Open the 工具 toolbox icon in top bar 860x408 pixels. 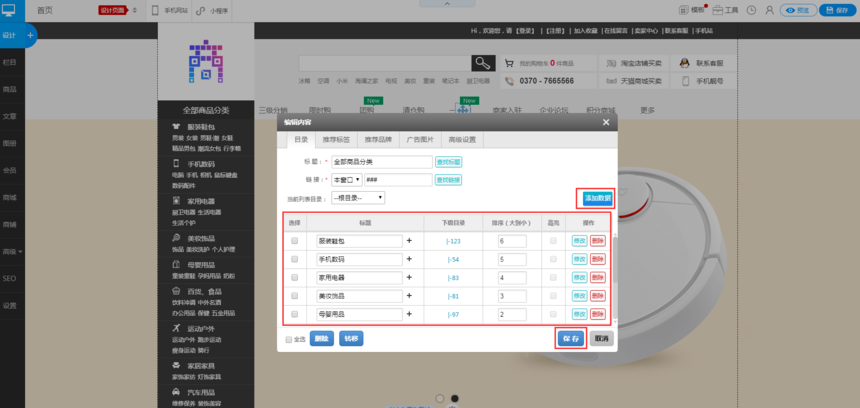click(724, 9)
